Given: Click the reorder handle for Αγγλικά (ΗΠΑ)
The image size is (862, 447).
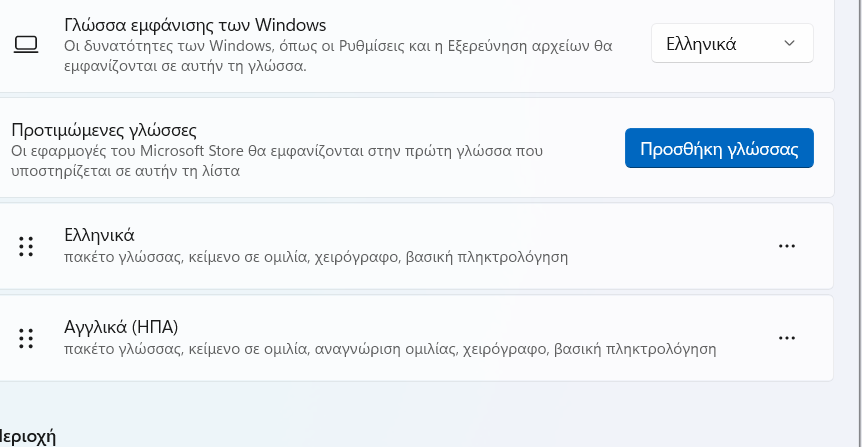Looking at the screenshot, I should point(26,338).
